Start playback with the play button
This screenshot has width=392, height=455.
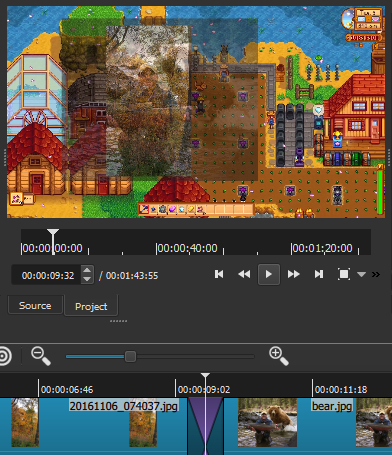(269, 274)
